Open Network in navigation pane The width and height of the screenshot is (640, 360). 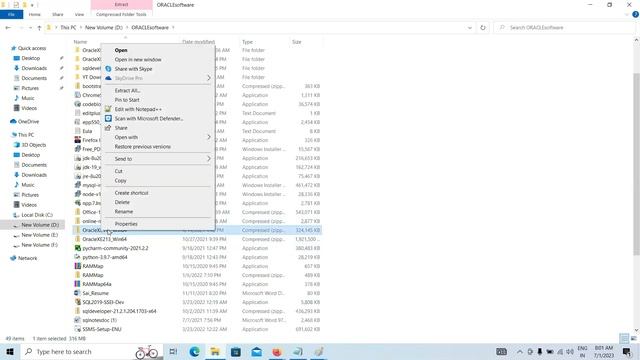click(x=27, y=258)
